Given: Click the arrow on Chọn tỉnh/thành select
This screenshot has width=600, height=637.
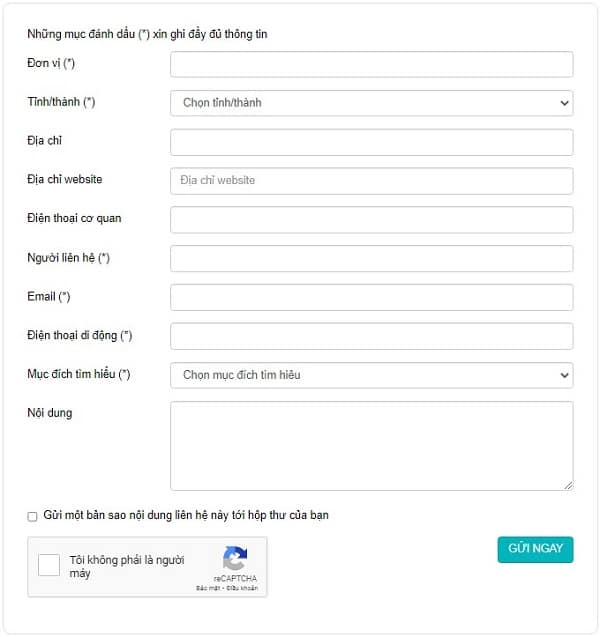Looking at the screenshot, I should (x=564, y=103).
